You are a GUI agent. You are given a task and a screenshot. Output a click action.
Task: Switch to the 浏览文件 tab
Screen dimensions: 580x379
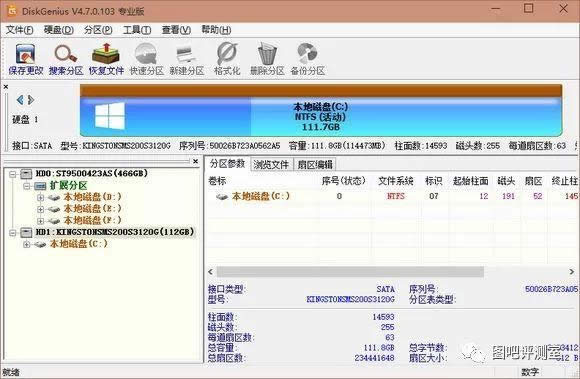pos(271,165)
